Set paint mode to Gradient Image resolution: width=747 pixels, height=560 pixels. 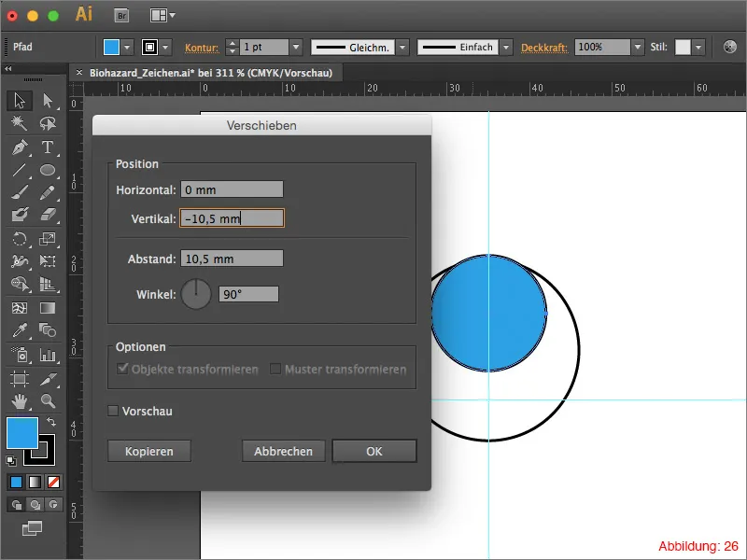pos(35,483)
